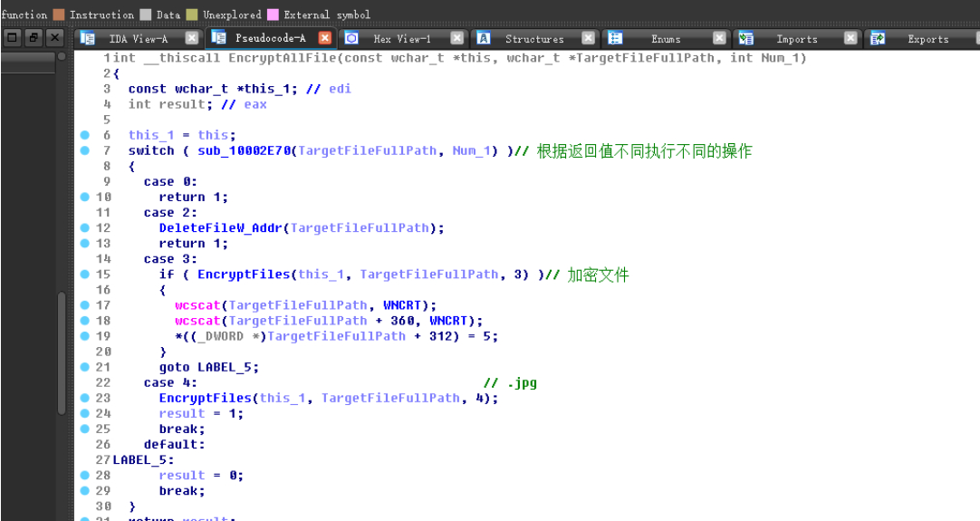Screen dimensions: 980x521
Task: Click EncryptFiles call on line 15
Action: click(x=245, y=274)
